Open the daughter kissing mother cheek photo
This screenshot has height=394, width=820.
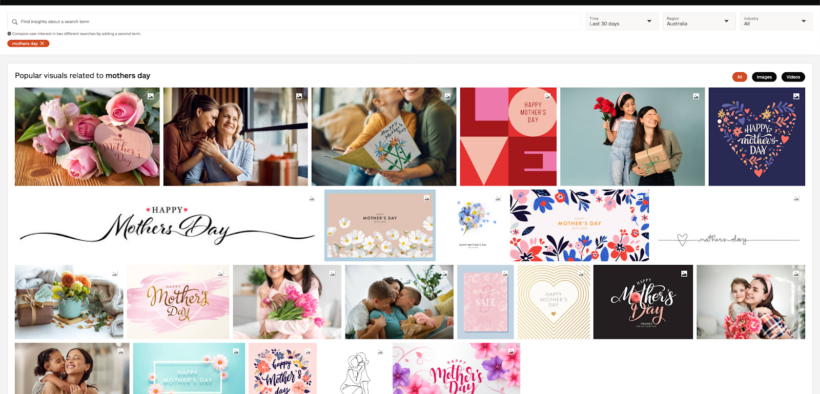pyautogui.click(x=72, y=368)
